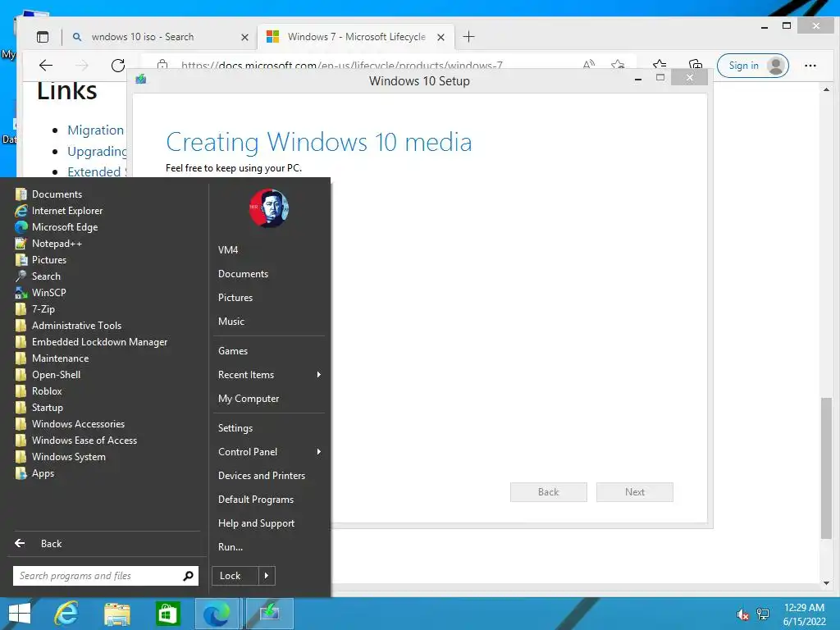840x630 pixels.
Task: Open Microsoft Store from taskbar
Action: 167,614
